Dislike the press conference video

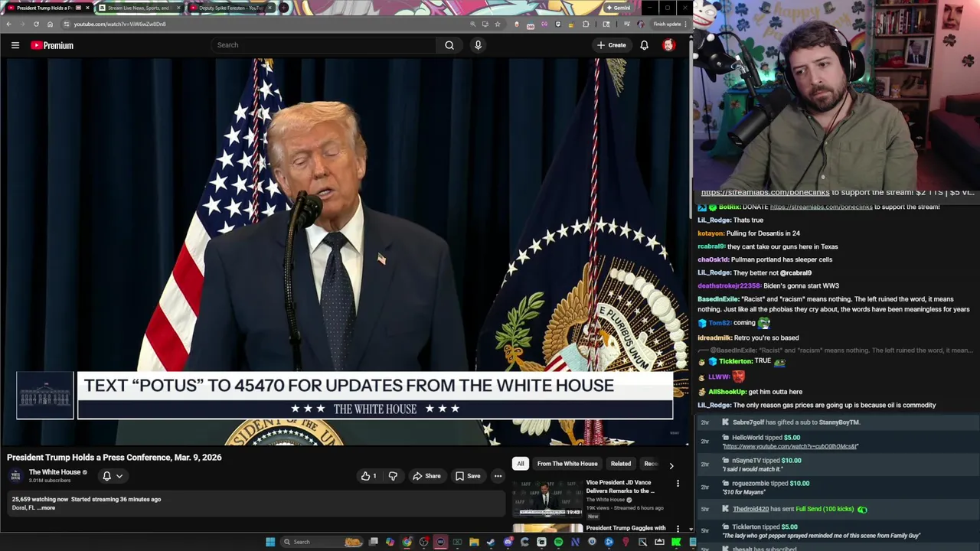(x=393, y=476)
